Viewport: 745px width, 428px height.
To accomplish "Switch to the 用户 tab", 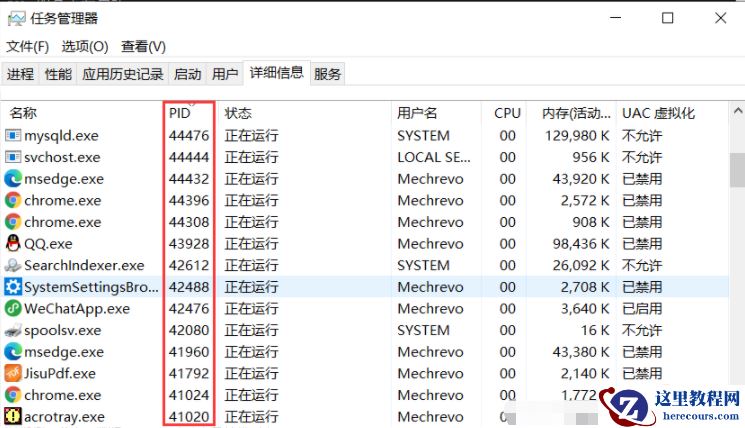I will click(x=225, y=74).
